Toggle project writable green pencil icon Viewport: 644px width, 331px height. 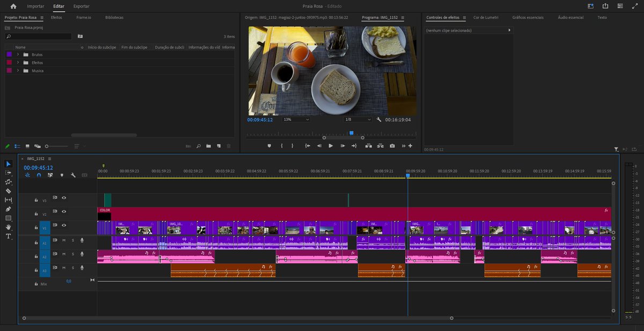click(8, 146)
